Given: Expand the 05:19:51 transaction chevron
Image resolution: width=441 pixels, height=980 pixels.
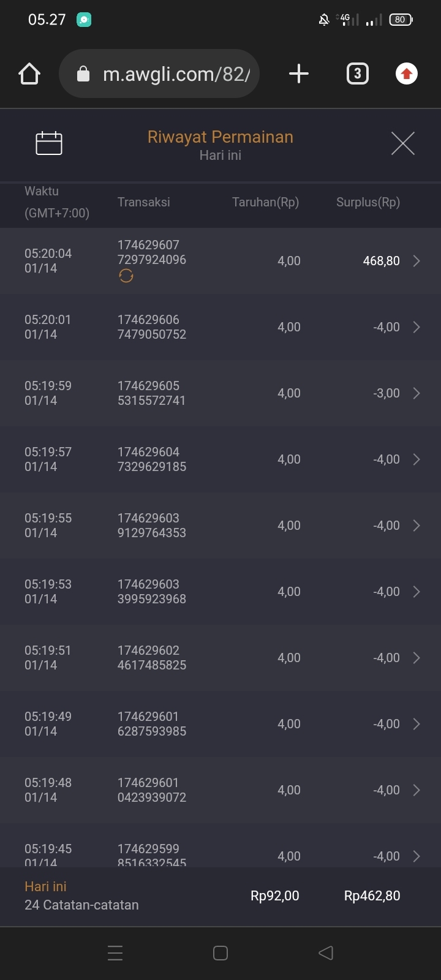Looking at the screenshot, I should click(417, 658).
